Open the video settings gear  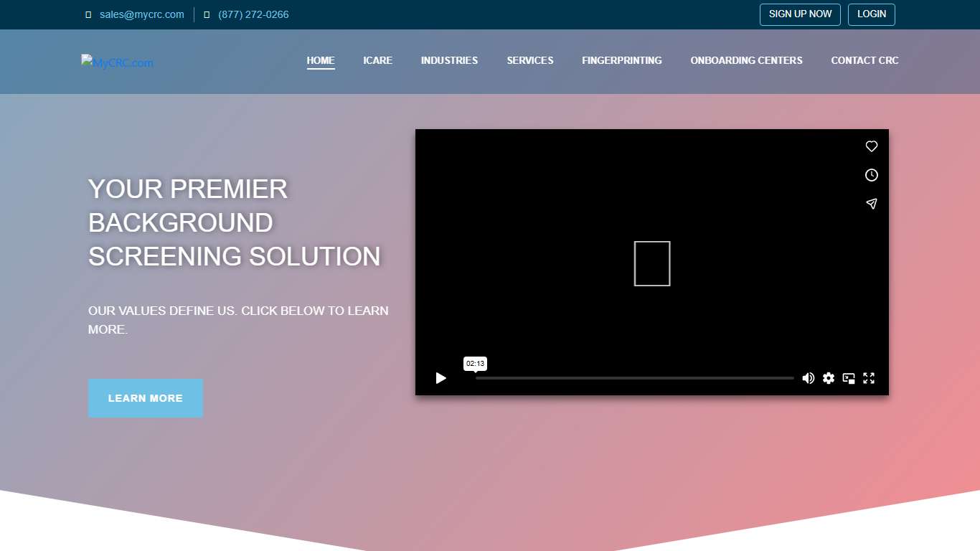point(829,378)
